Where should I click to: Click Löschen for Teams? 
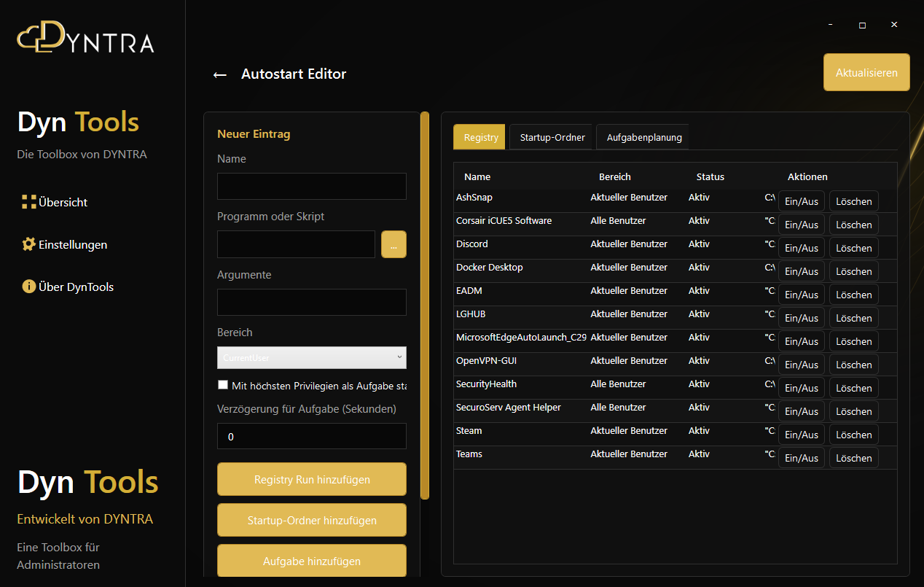tap(854, 458)
